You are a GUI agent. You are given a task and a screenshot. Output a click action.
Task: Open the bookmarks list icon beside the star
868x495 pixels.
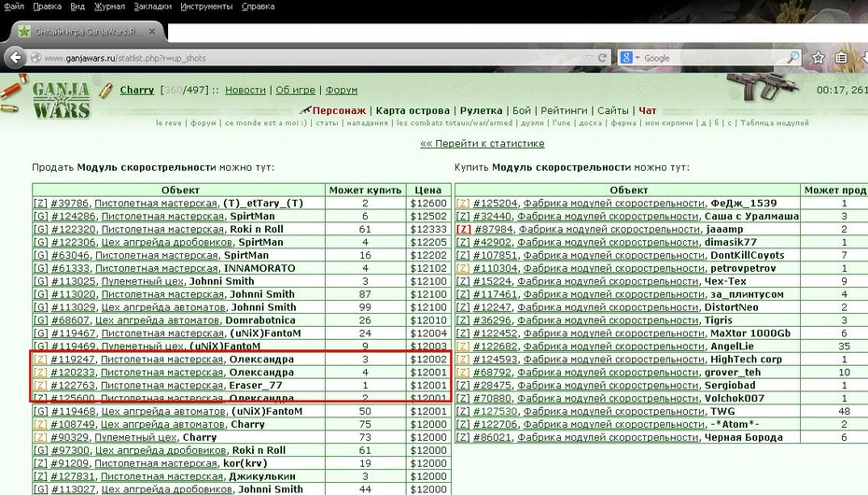[841, 58]
